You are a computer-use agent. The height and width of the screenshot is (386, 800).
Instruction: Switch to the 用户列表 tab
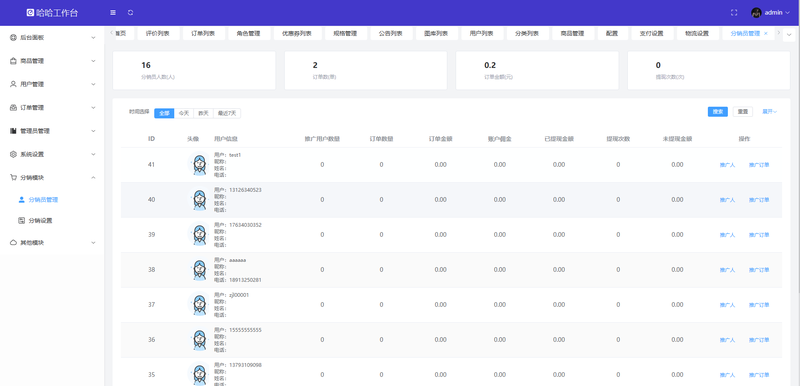(x=482, y=34)
